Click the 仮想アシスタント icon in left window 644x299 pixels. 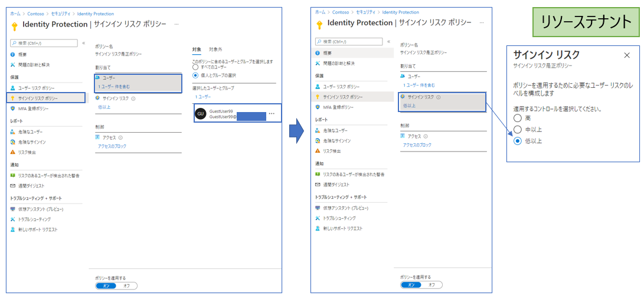tap(13, 209)
